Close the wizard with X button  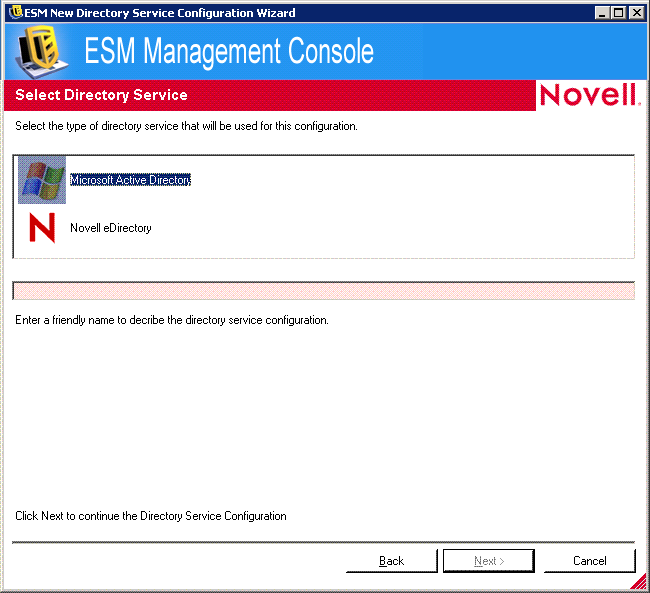coord(636,13)
